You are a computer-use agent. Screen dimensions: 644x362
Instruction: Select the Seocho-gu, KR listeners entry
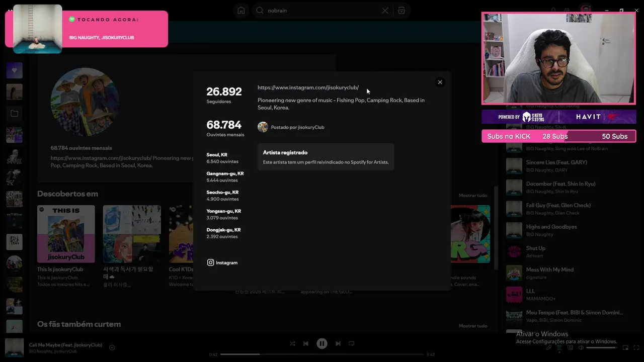click(x=222, y=196)
